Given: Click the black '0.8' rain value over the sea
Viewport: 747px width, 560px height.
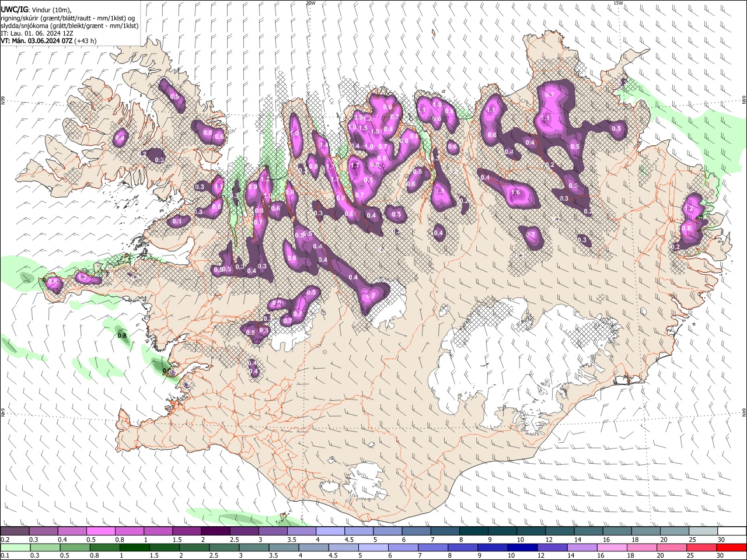Looking at the screenshot, I should 122,335.
